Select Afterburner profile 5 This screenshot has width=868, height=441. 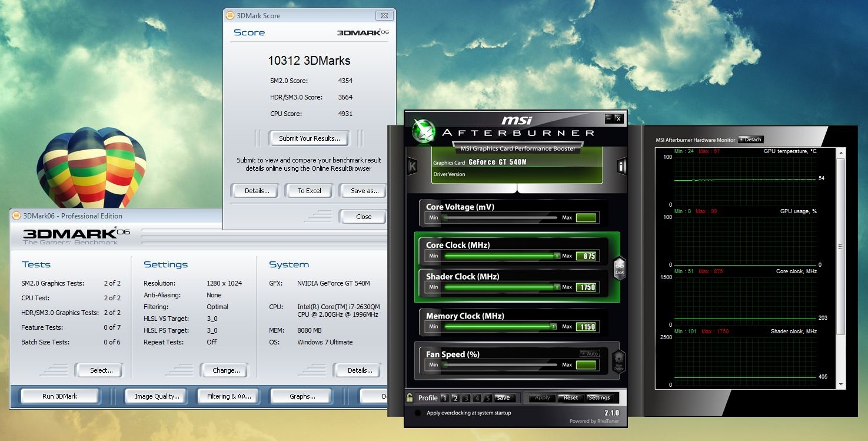tap(487, 398)
